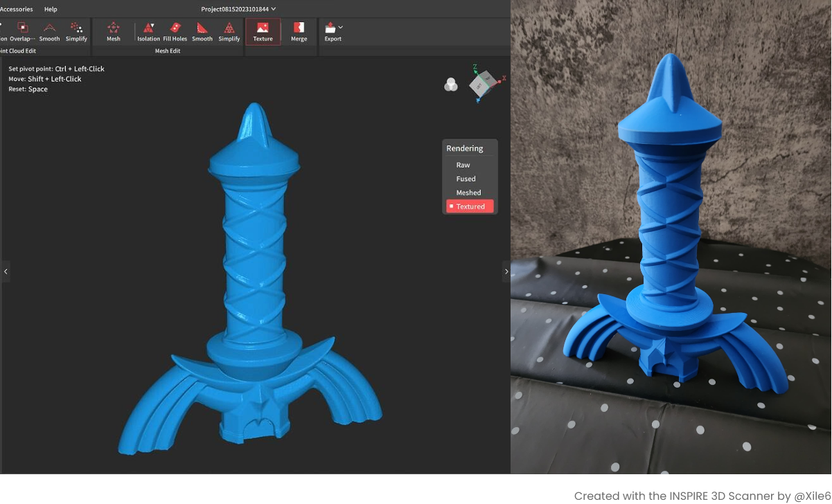This screenshot has height=504, width=832.
Task: Choose the Meshed rendering option
Action: [468, 192]
